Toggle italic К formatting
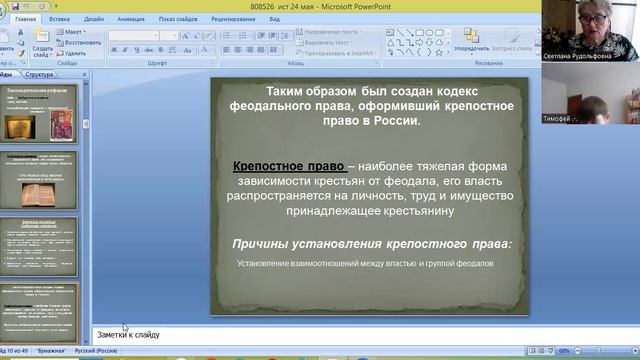The image size is (640, 360). click(125, 50)
